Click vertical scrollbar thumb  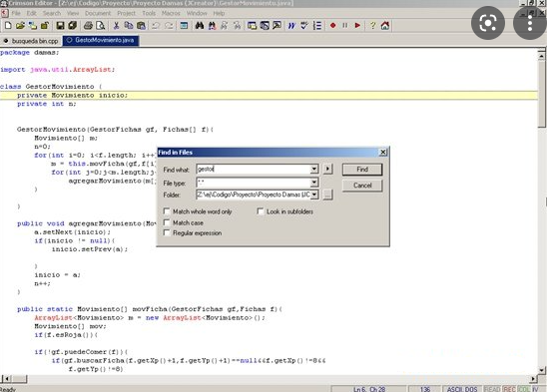[x=541, y=94]
